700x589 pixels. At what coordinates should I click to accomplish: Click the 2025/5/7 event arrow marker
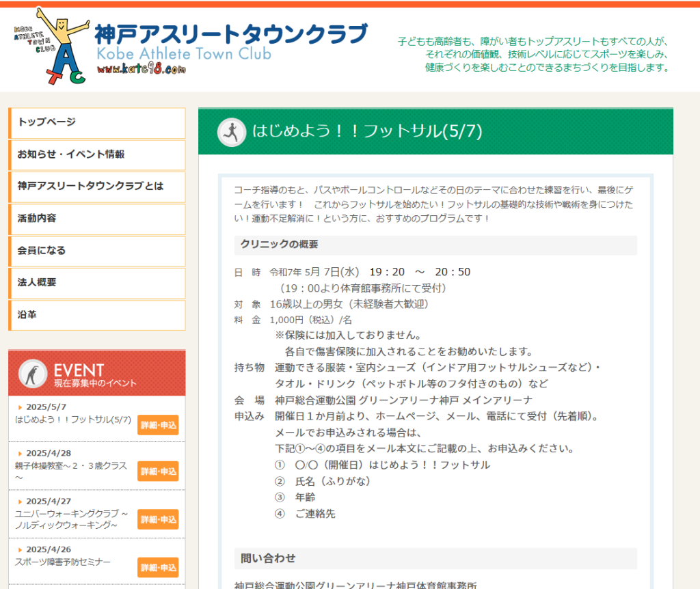pyautogui.click(x=20, y=407)
